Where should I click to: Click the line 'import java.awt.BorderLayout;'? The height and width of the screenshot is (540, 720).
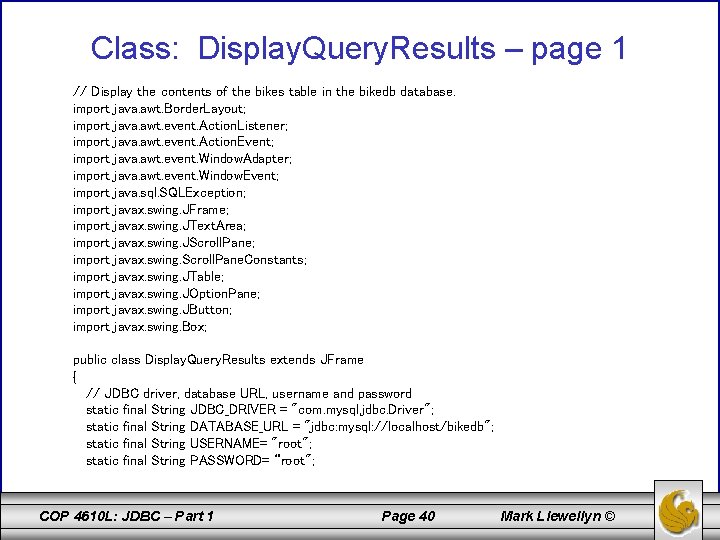point(159,109)
